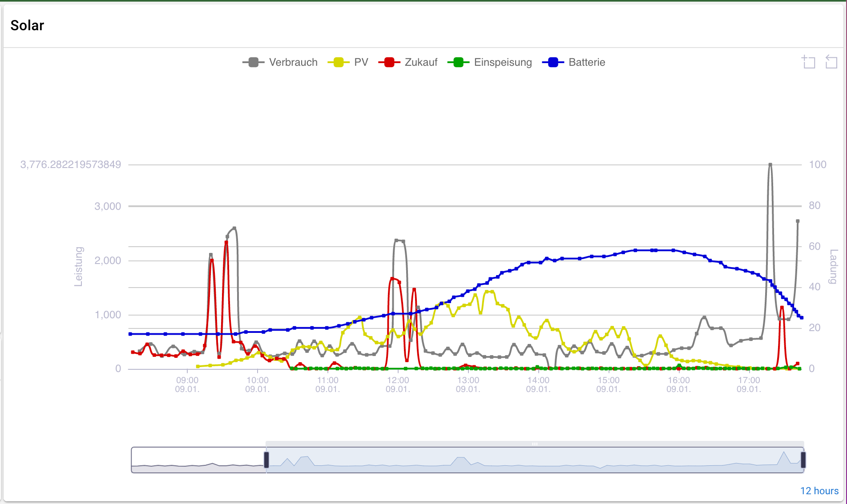Click the 10:00 09.01. x-axis label
The height and width of the screenshot is (504, 847).
[x=258, y=384]
